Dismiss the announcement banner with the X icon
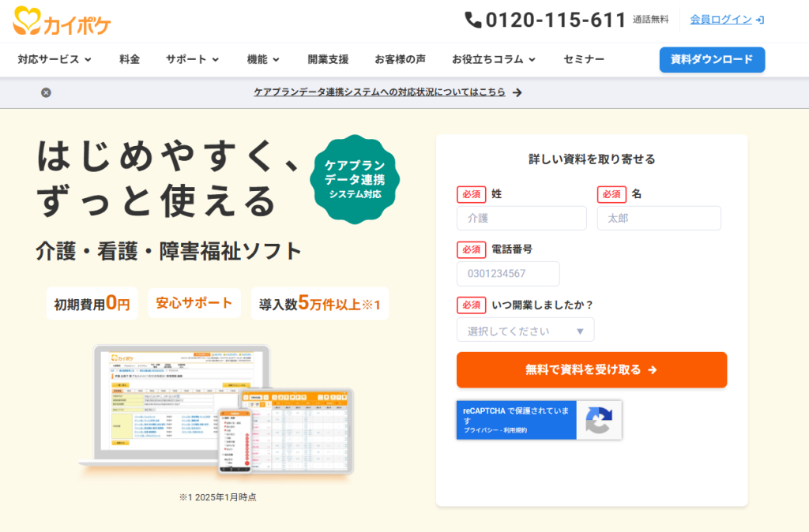Screen dimensions: 809x532 coord(46,92)
